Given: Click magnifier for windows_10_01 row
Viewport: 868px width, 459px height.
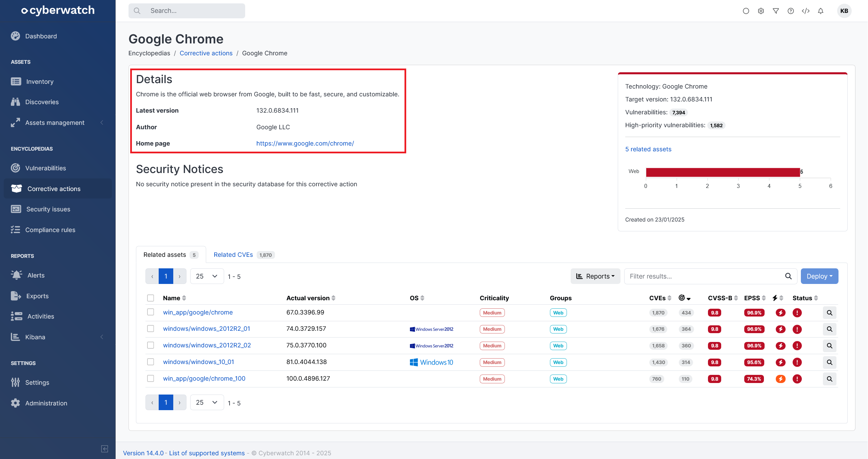Looking at the screenshot, I should [829, 362].
